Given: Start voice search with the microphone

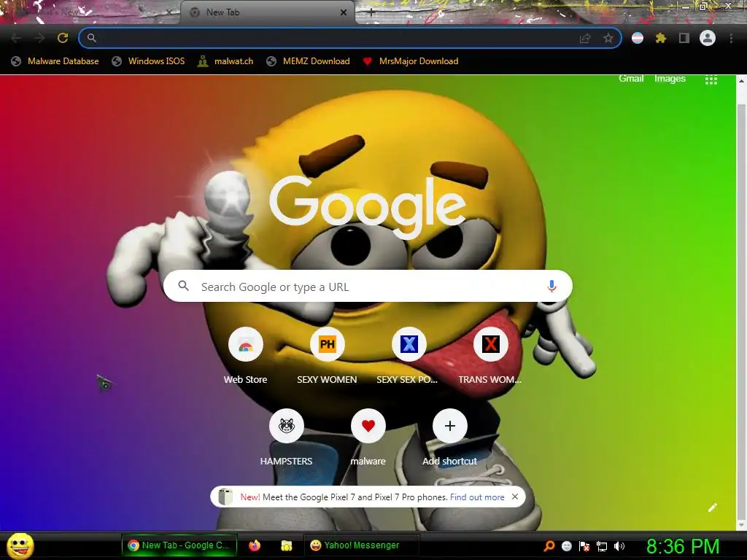Looking at the screenshot, I should [551, 286].
